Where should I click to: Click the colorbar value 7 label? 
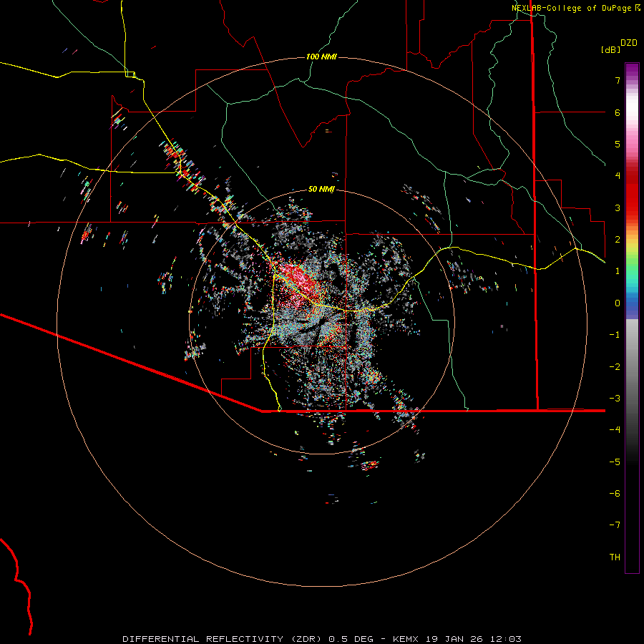(x=618, y=80)
